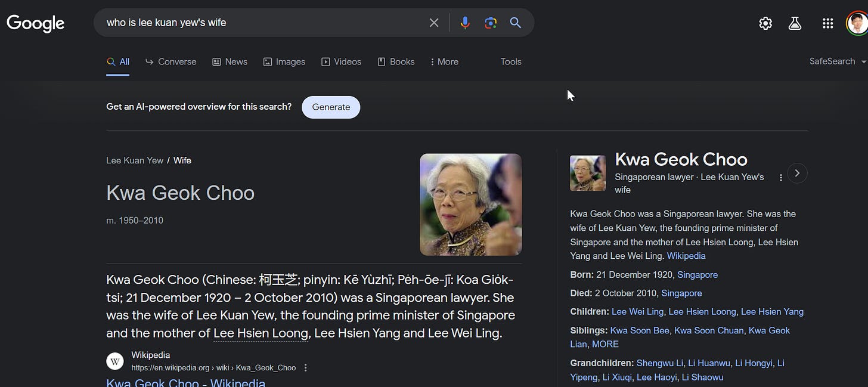Image resolution: width=868 pixels, height=387 pixels.
Task: Click the large Kwa Geok Choo answer heading
Action: pyautogui.click(x=180, y=193)
